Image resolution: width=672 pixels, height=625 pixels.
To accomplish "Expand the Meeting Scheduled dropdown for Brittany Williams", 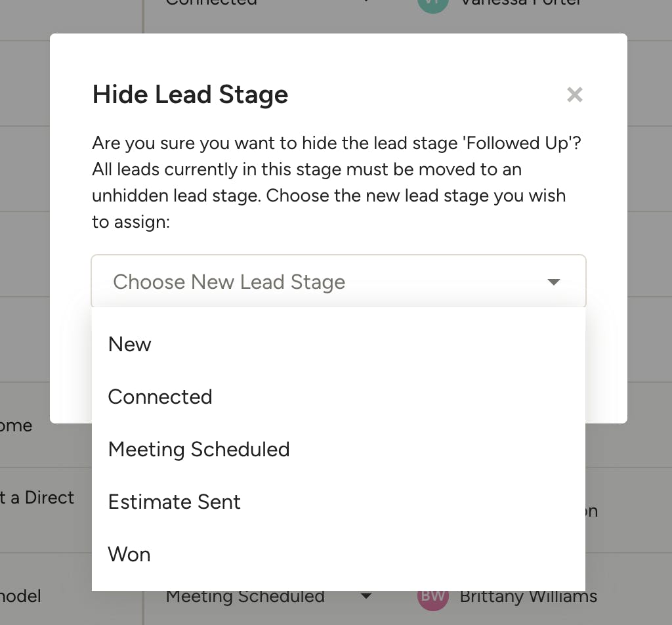I will [367, 598].
